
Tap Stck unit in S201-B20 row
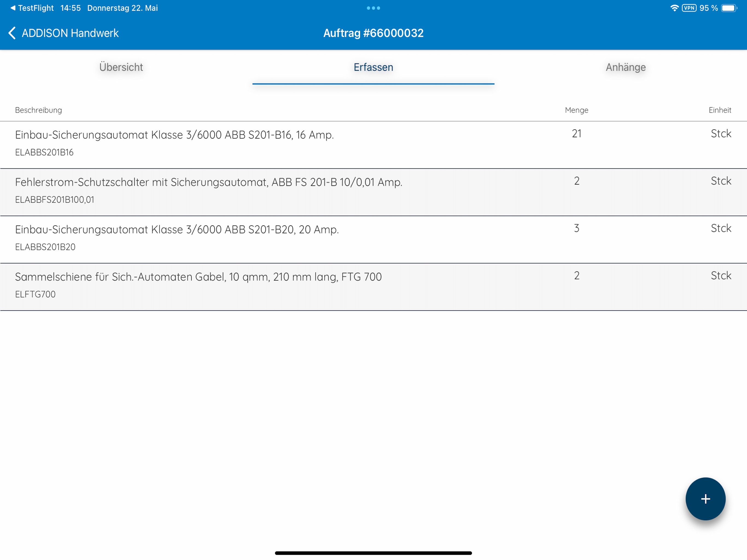pos(721,228)
